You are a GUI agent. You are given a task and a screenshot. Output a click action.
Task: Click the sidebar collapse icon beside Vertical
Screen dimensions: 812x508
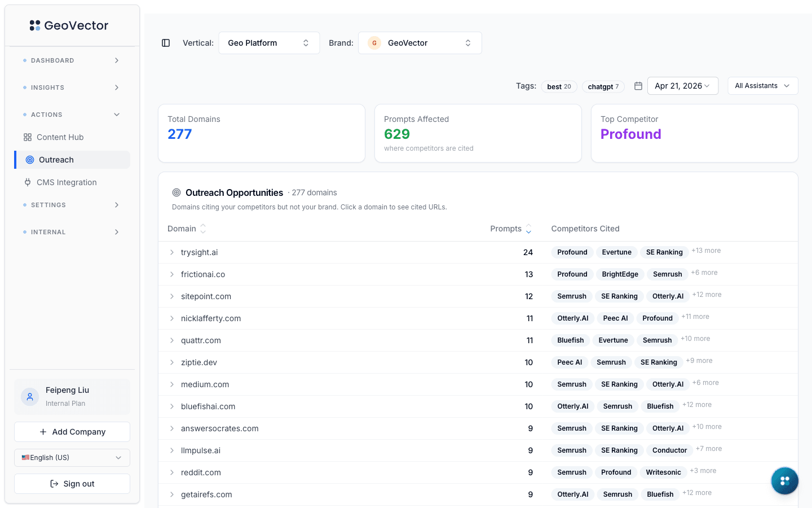pyautogui.click(x=165, y=42)
